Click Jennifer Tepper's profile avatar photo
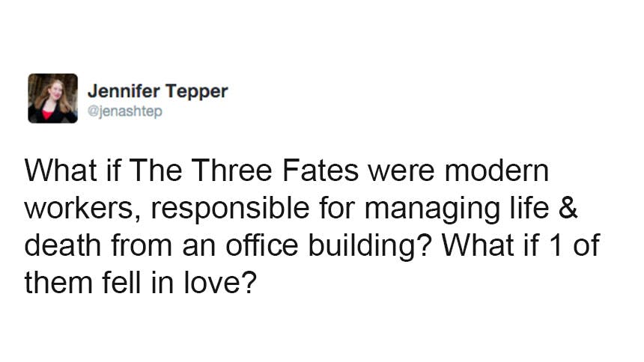Image resolution: width=644 pixels, height=362 pixels. [x=52, y=98]
